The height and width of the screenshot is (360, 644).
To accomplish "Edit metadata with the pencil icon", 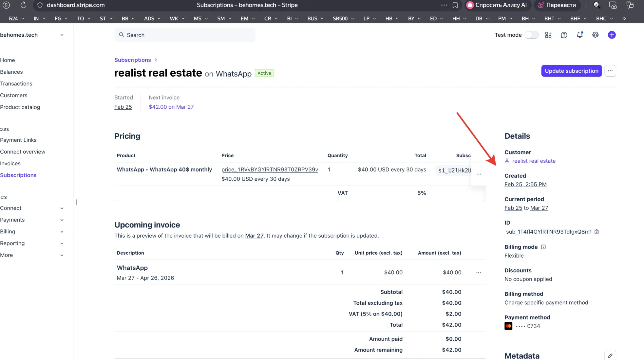I will coord(610,356).
